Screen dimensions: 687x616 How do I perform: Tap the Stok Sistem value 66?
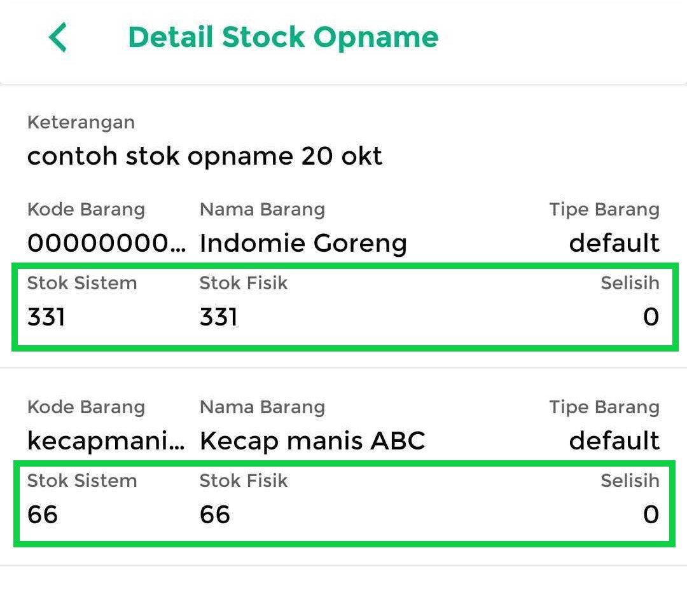[x=43, y=514]
